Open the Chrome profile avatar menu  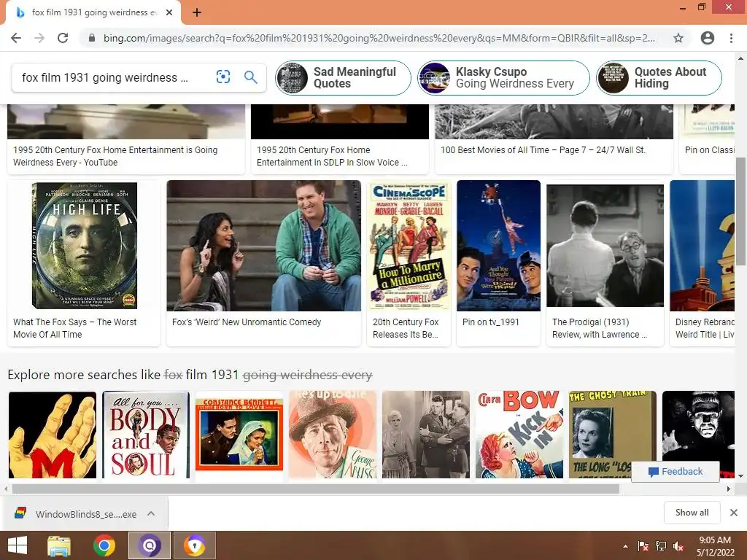point(708,38)
